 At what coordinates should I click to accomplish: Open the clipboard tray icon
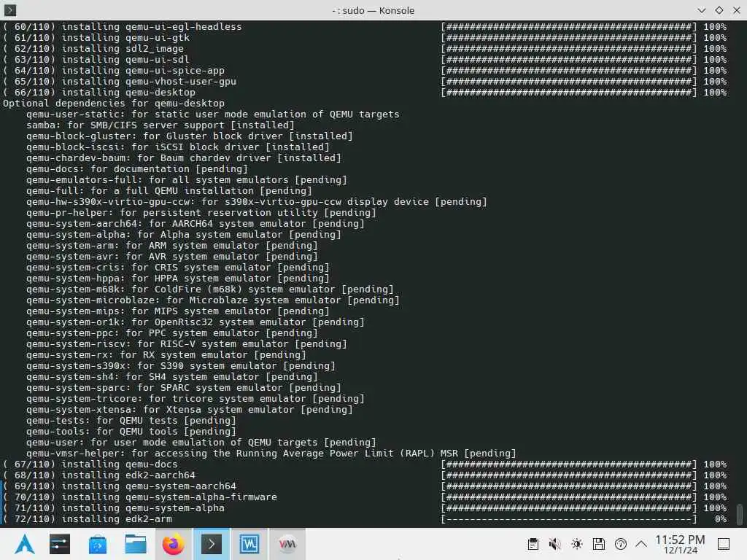(533, 544)
